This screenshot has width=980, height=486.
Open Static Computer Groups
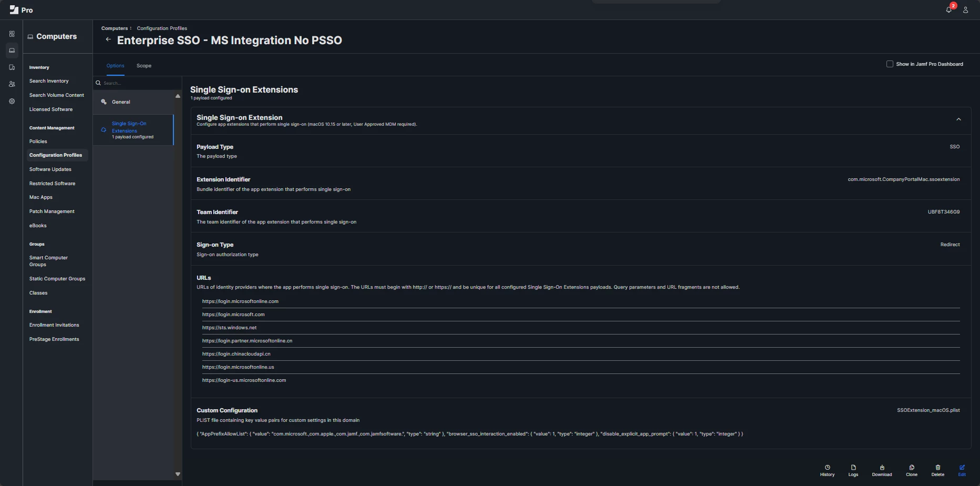pyautogui.click(x=57, y=279)
